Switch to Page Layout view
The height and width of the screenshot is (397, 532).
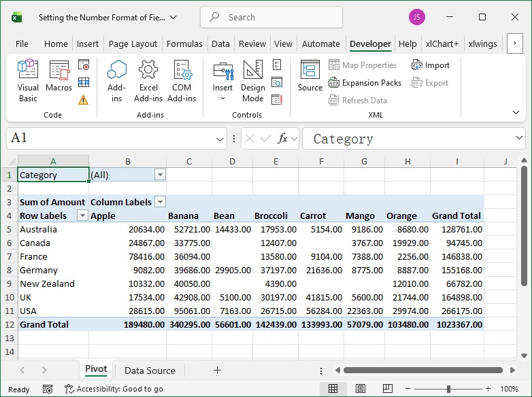click(361, 389)
